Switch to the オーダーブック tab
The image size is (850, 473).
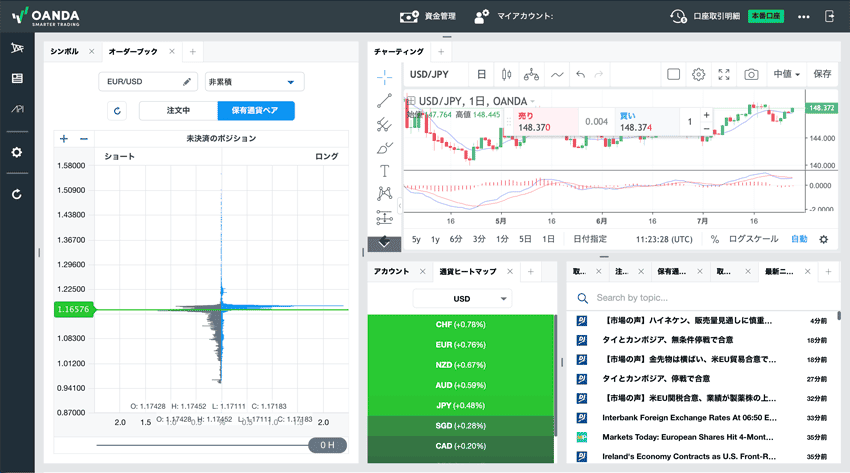(x=133, y=51)
